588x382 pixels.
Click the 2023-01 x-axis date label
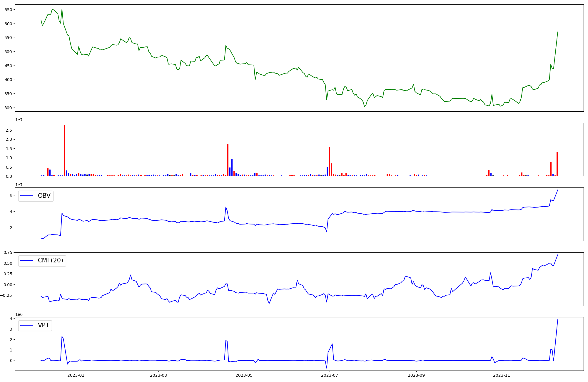[x=76, y=375]
